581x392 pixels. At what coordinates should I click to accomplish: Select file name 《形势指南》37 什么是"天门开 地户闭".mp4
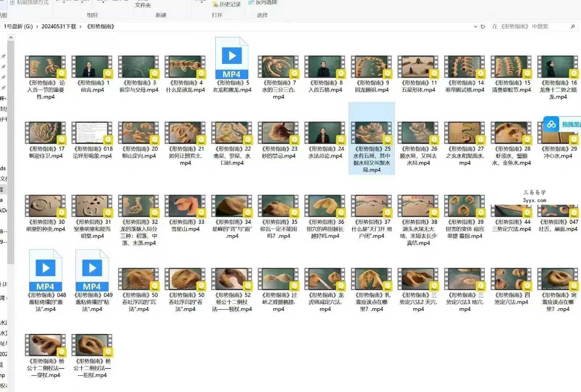coord(371,229)
